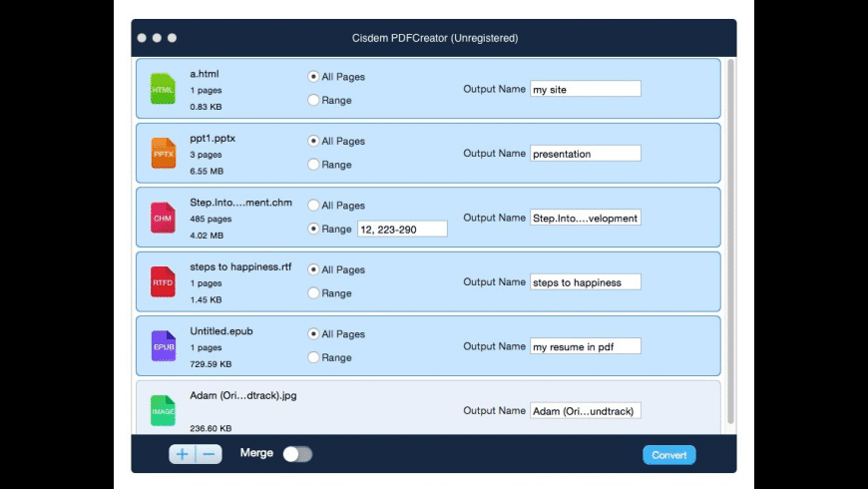This screenshot has height=489, width=868.
Task: Select the file name 'a.html'
Action: tap(205, 74)
